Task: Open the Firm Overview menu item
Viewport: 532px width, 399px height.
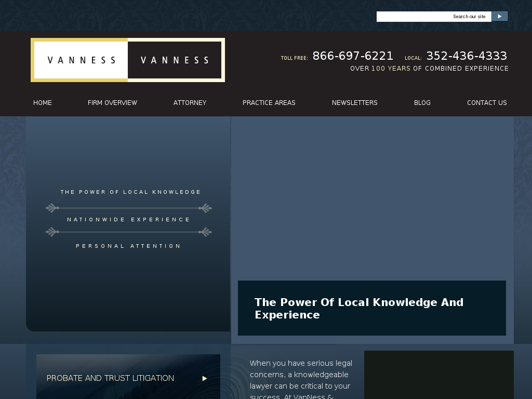Action: 112,103
